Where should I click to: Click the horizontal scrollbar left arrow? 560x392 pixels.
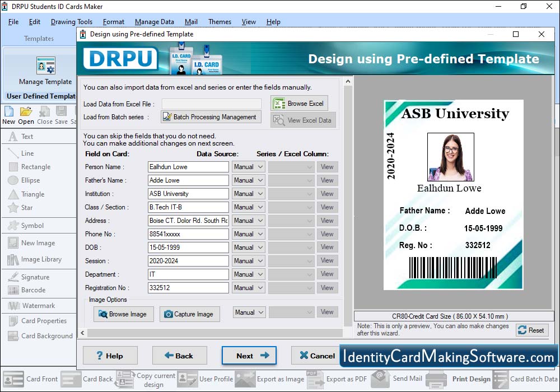click(x=82, y=333)
